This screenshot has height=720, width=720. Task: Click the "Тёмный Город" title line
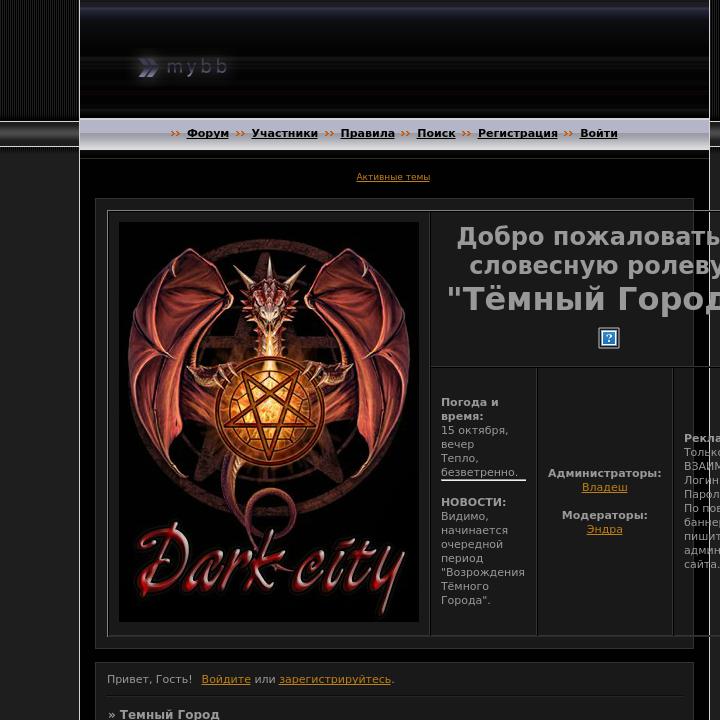coord(584,299)
